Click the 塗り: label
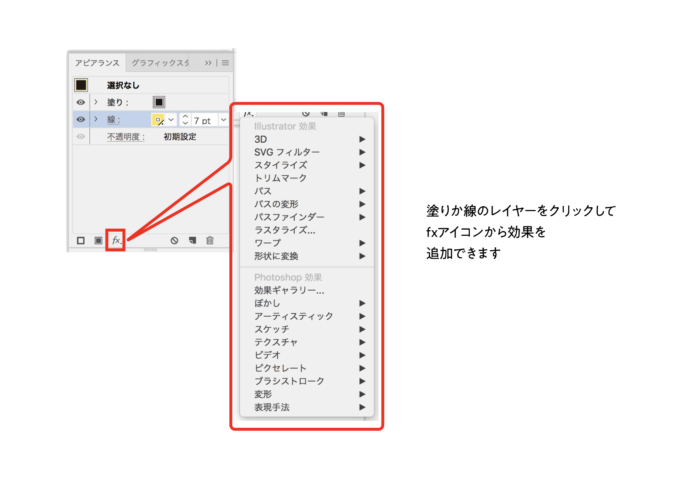The height and width of the screenshot is (479, 700). [118, 102]
